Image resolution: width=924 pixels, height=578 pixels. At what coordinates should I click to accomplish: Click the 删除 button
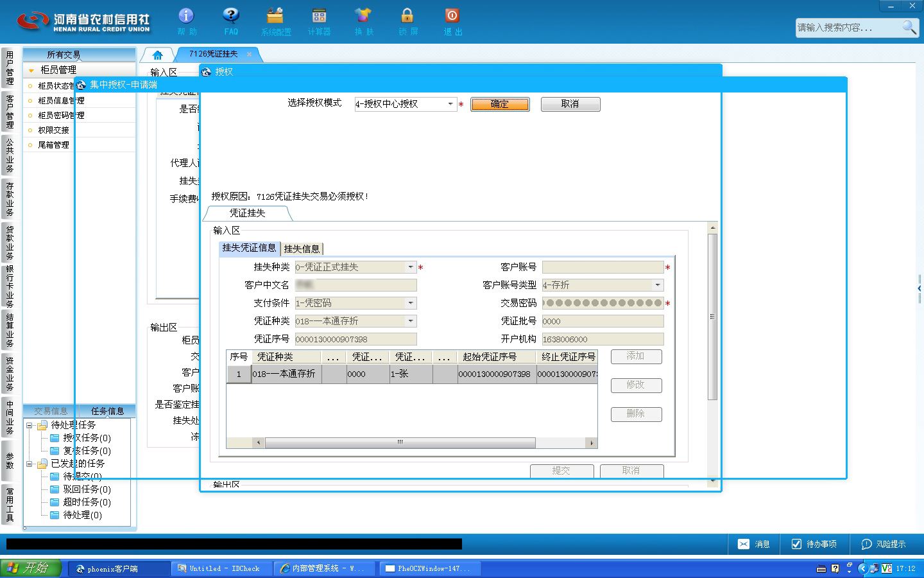[x=636, y=414]
